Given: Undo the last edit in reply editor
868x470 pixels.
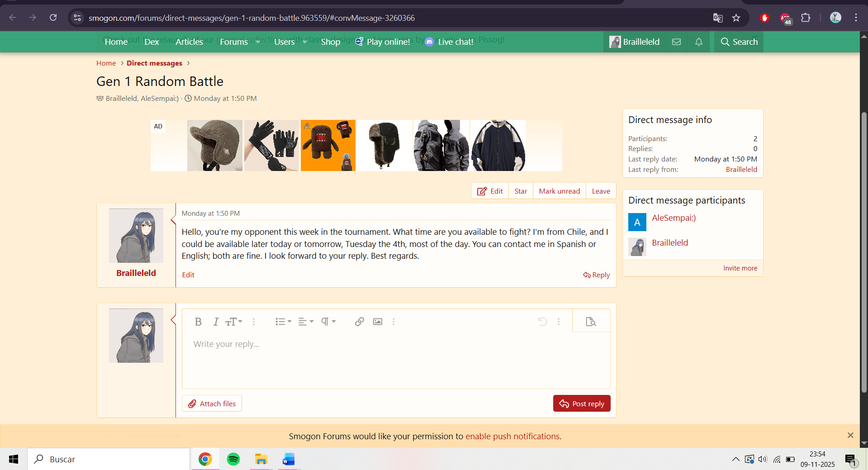Looking at the screenshot, I should click(543, 322).
